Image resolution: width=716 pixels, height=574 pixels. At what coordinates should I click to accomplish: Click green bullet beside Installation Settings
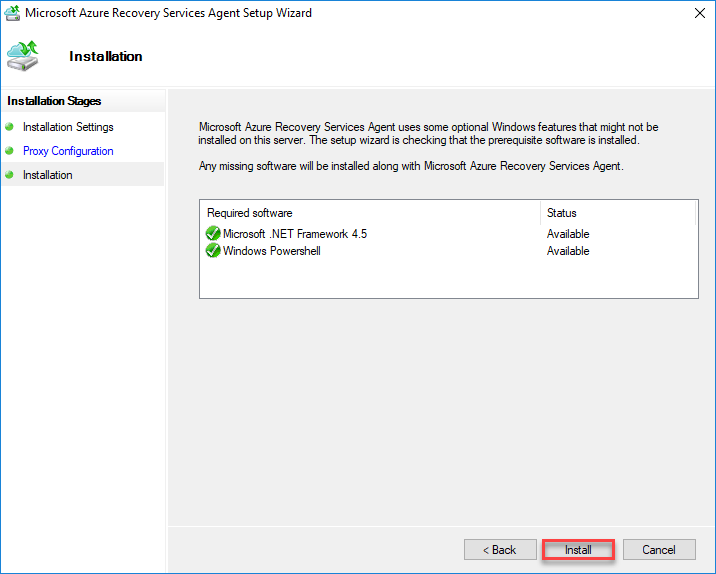pyautogui.click(x=10, y=127)
